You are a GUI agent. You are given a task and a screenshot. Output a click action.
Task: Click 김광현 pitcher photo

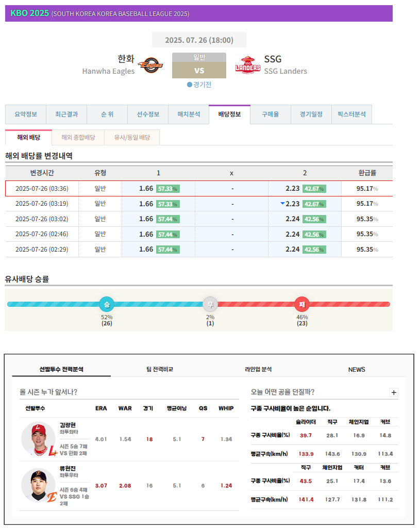[x=38, y=439]
